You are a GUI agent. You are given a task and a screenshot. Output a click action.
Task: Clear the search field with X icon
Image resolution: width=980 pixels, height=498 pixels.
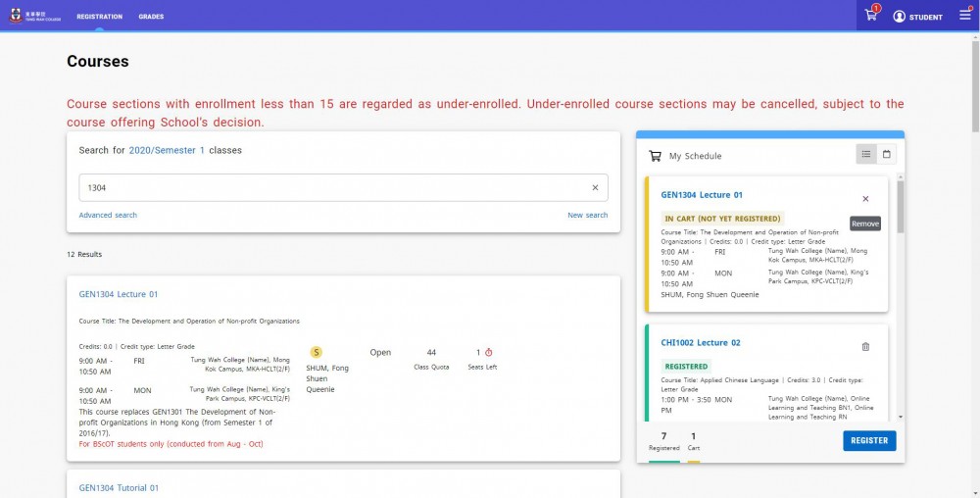[595, 187]
